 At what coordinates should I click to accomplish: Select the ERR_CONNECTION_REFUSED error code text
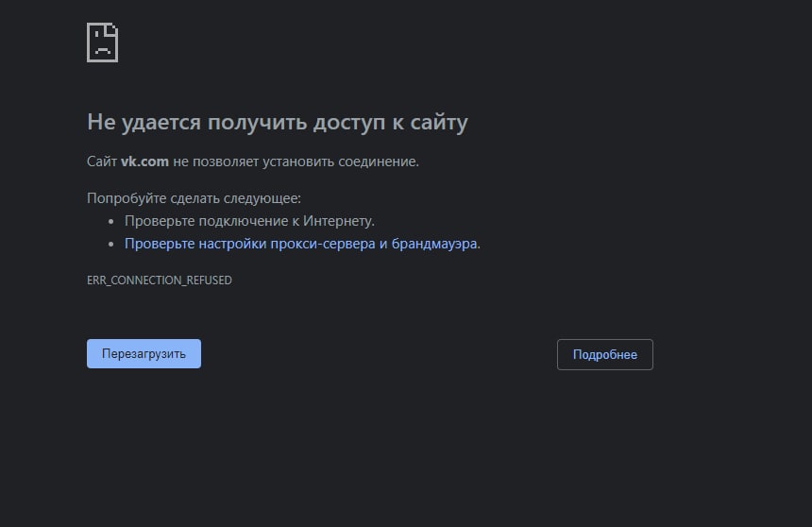[159, 280]
